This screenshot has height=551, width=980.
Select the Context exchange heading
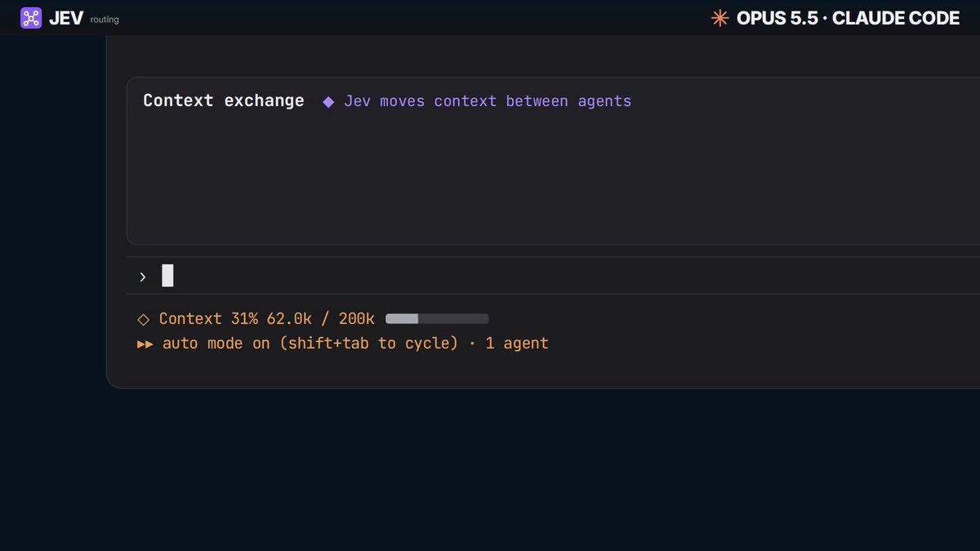tap(224, 100)
